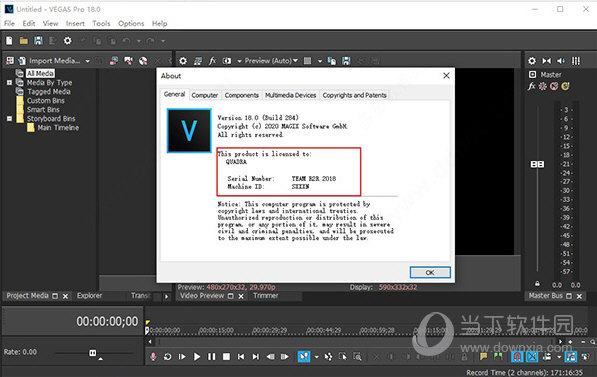The width and height of the screenshot is (597, 377).
Task: Toggle the Enable Snapping magnet icon
Action: pos(517,357)
